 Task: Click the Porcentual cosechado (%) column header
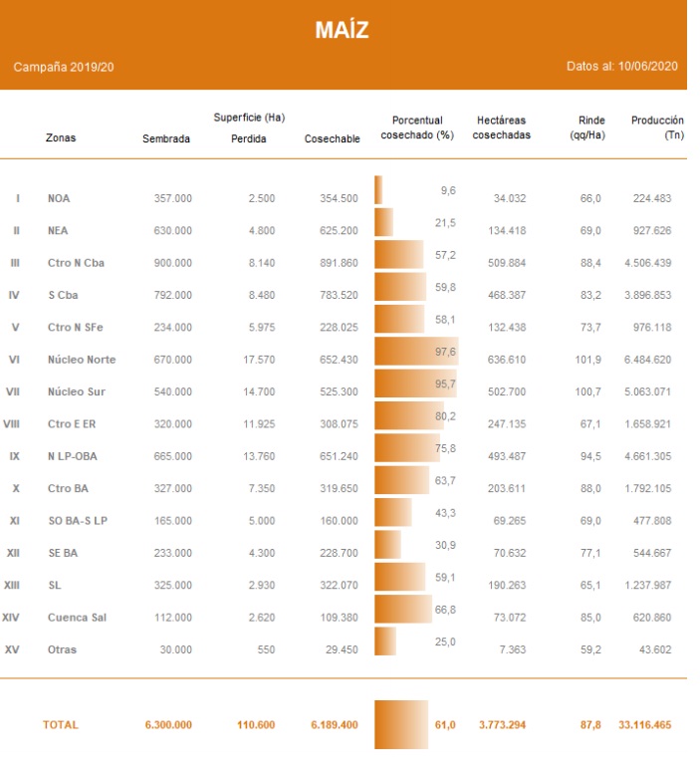coord(417,128)
